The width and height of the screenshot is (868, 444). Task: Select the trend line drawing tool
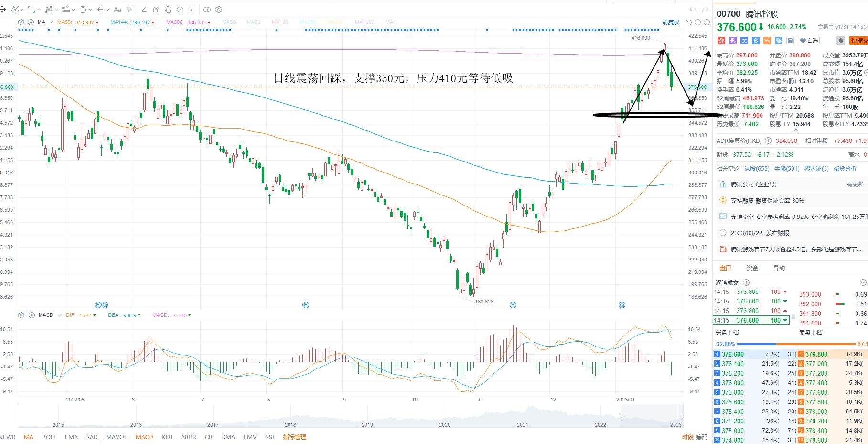point(14,10)
